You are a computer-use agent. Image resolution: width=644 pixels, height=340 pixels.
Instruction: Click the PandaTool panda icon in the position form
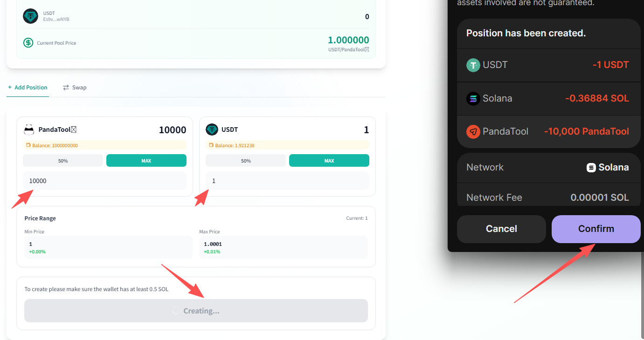(29, 129)
